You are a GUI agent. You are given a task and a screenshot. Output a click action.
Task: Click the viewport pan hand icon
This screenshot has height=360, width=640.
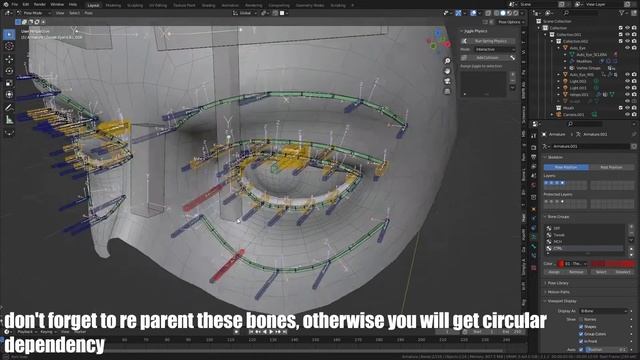click(x=447, y=71)
